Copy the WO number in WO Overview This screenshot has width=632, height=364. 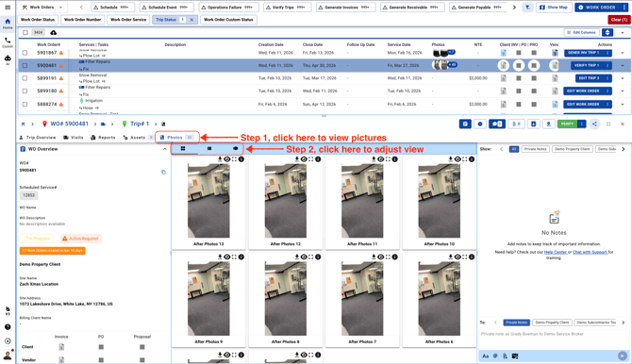[163, 173]
